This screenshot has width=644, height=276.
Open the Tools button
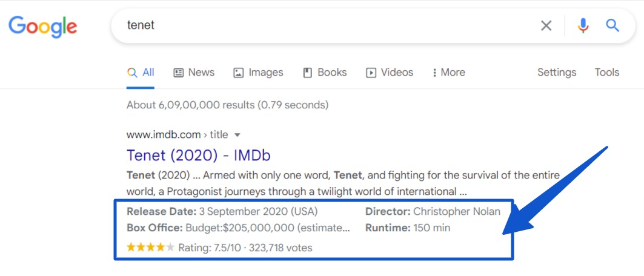click(x=607, y=73)
